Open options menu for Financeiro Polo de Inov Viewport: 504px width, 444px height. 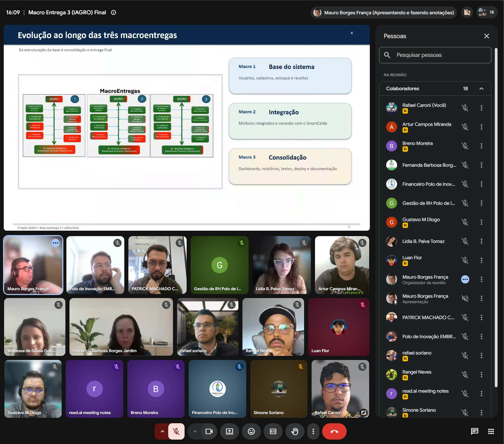point(482,184)
